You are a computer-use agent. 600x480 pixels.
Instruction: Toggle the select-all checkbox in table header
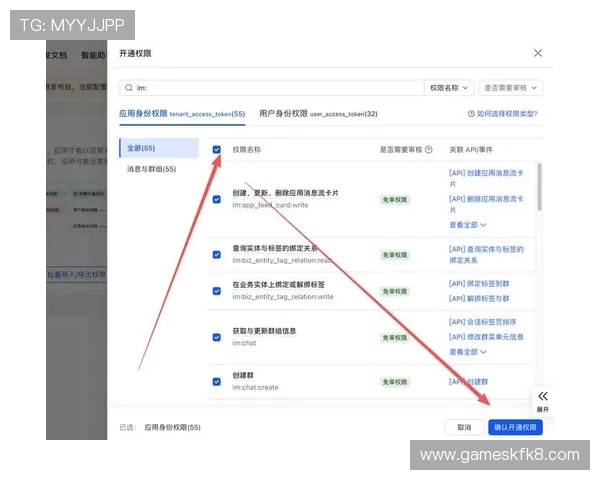[x=217, y=149]
